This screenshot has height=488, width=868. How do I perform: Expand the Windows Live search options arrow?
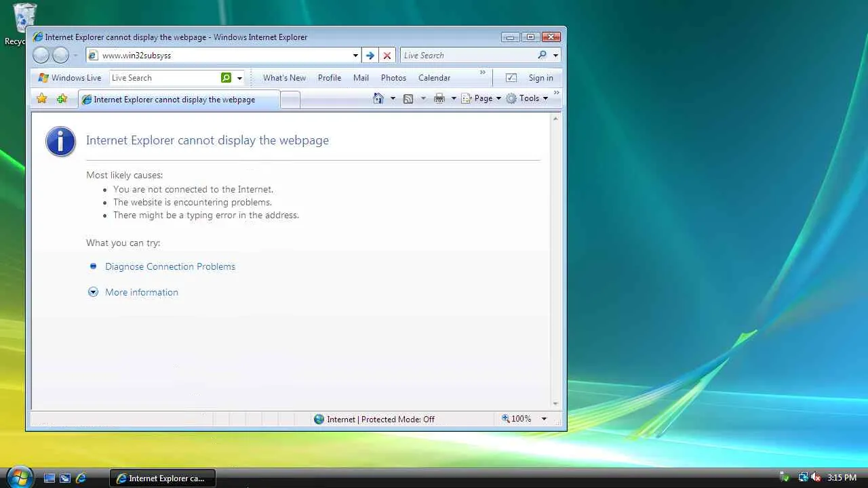pos(239,78)
